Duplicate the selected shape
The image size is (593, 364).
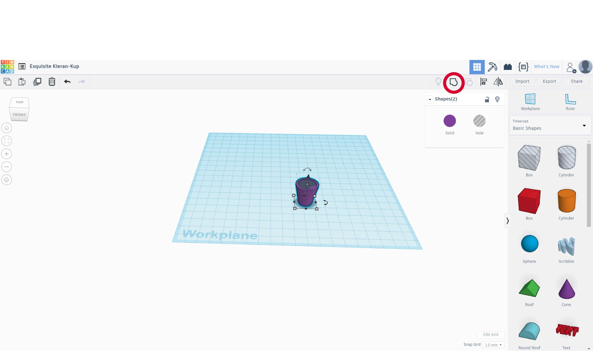(x=37, y=81)
